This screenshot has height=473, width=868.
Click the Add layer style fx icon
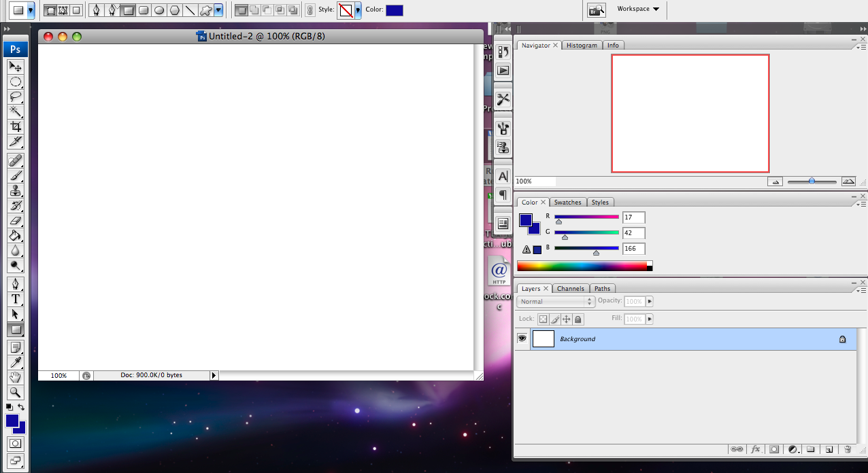[756, 449]
